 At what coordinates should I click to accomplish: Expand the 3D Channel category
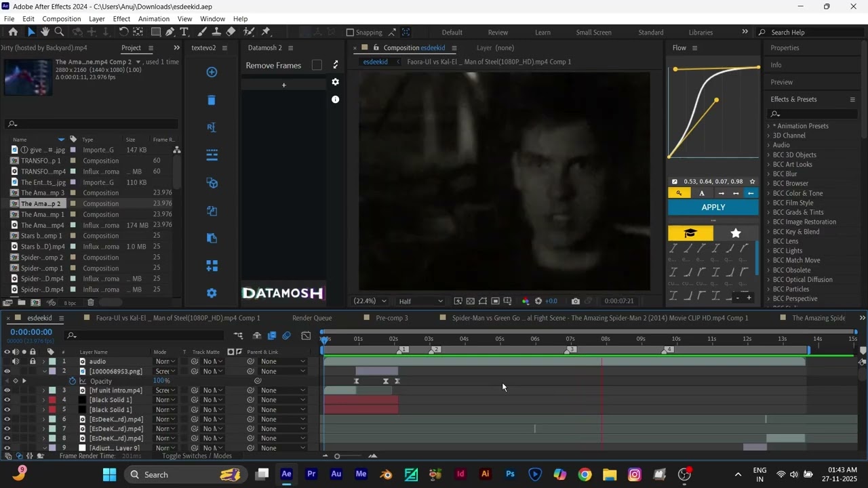[x=768, y=136]
